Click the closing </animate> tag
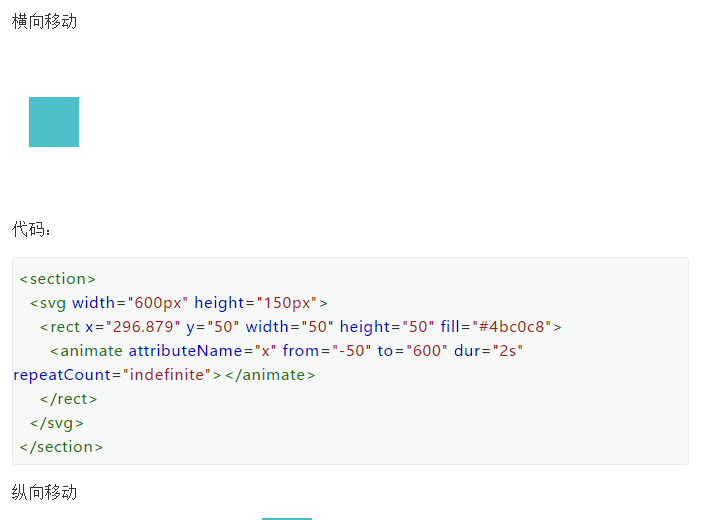This screenshot has height=520, width=726. (x=269, y=375)
